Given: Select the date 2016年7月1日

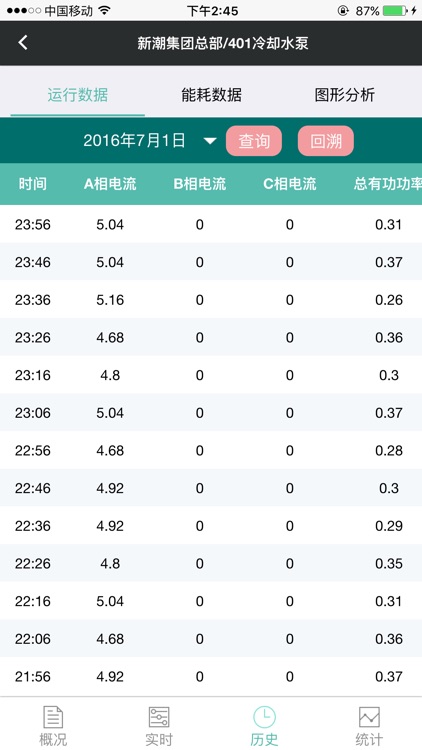Looking at the screenshot, I should click(134, 141).
